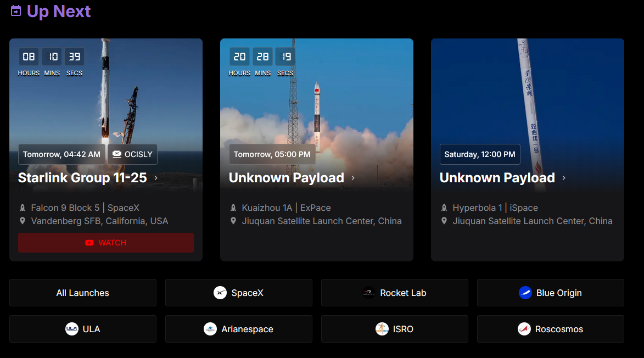Click the Tomorrow, 04:42 AM launch time badge
This screenshot has width=644, height=358.
click(61, 154)
